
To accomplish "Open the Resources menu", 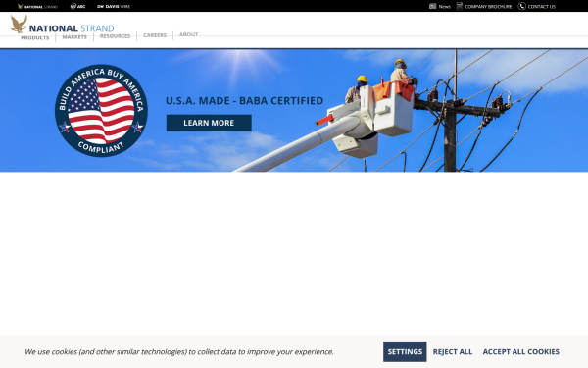I will click(x=115, y=36).
